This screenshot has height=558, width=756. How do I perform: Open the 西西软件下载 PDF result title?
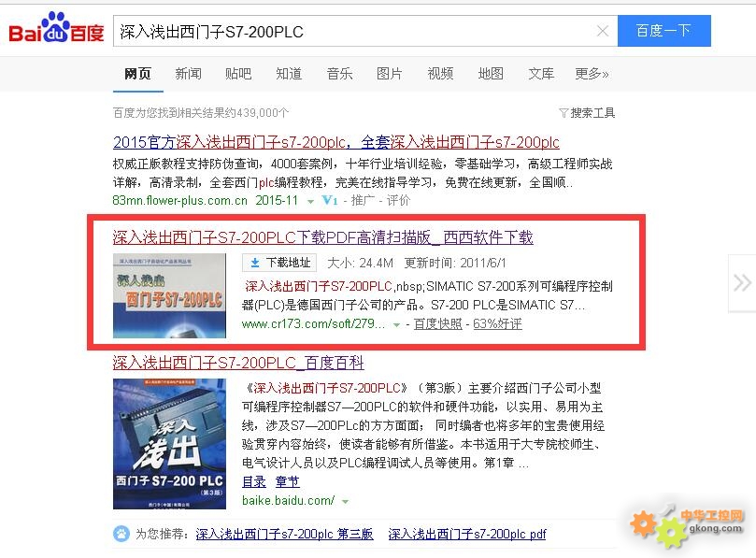click(x=323, y=237)
